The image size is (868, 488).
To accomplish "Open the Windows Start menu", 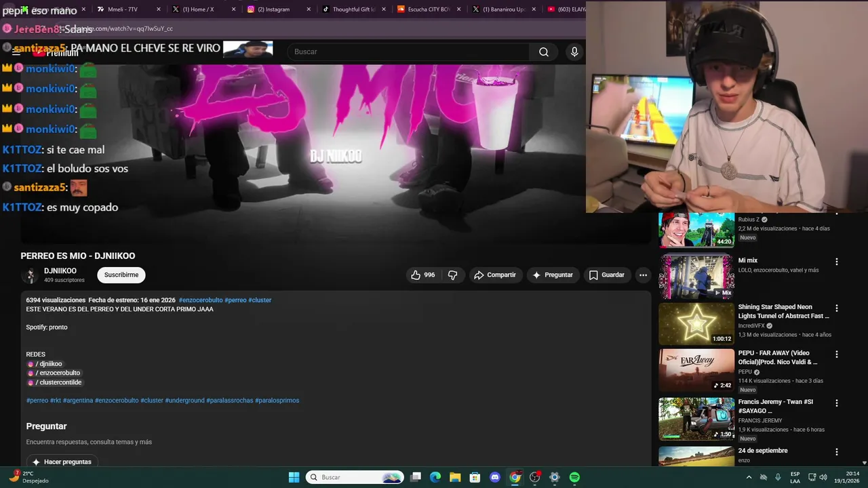I will (294, 477).
